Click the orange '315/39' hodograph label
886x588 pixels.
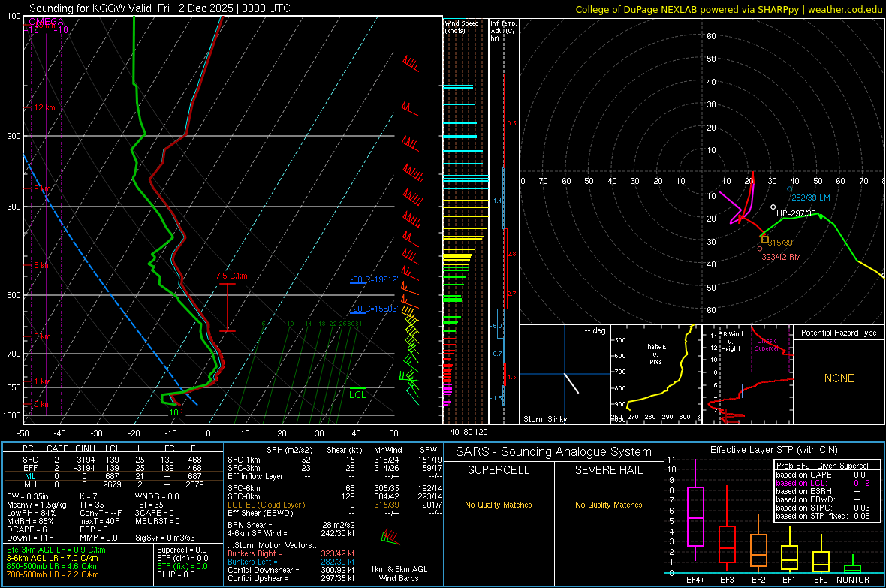point(780,243)
